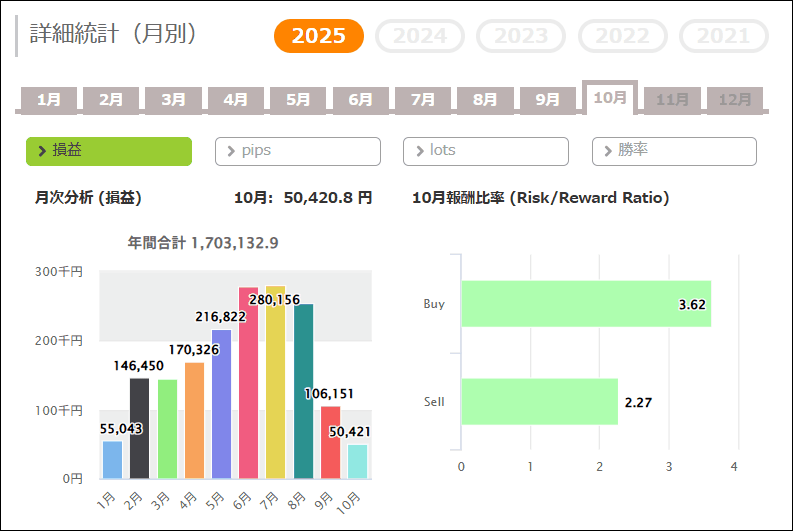Open the 12月 month tab
The height and width of the screenshot is (531, 793).
[x=734, y=100]
